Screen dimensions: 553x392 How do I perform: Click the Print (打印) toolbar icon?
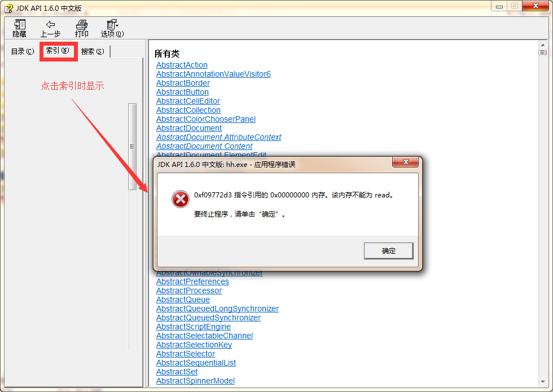81,24
